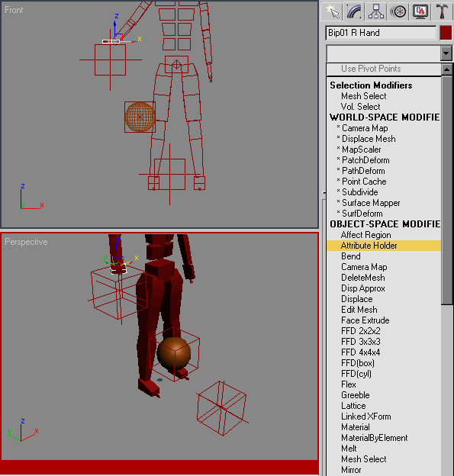454x476 pixels.
Task: Open the Hierarchy panel tab
Action: [376, 12]
